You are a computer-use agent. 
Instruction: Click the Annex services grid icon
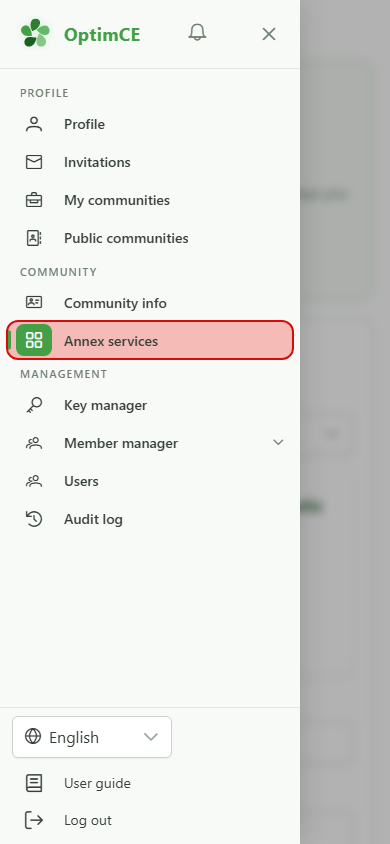(x=34, y=340)
